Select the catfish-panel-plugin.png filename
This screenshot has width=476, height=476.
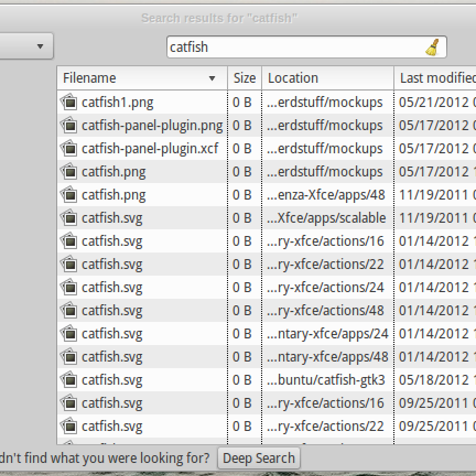[152, 126]
